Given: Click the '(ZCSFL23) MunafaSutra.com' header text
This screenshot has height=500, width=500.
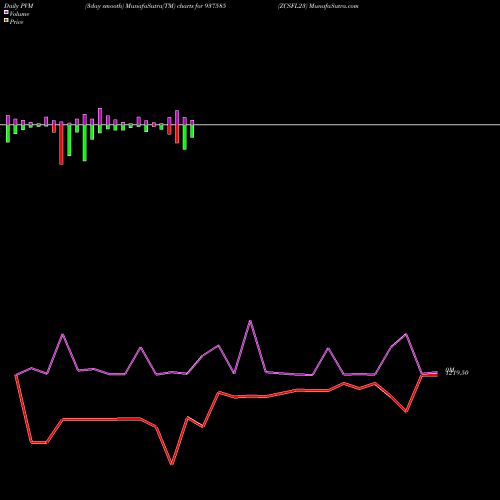Looking at the screenshot, I should (318, 6).
